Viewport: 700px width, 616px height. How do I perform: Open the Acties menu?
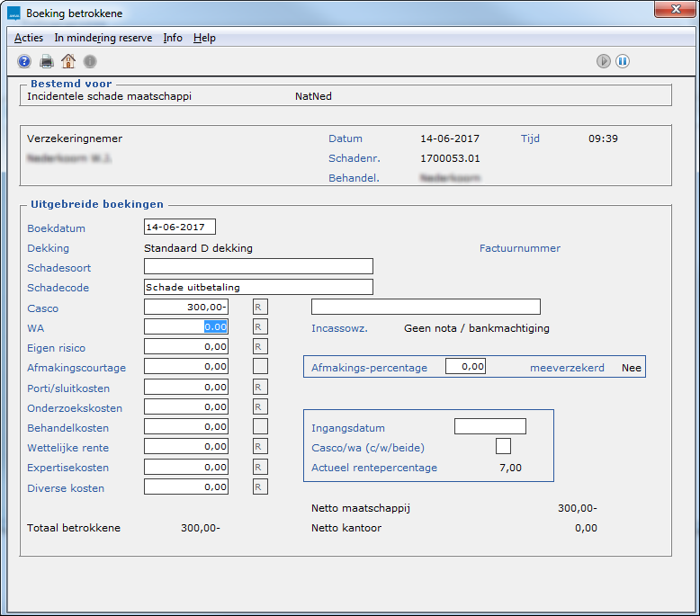(x=29, y=38)
